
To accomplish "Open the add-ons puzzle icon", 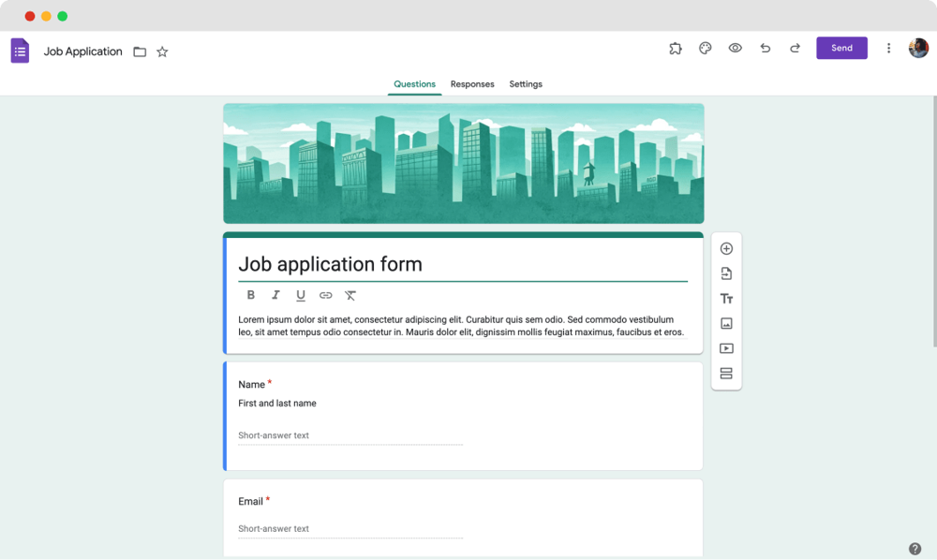I will pos(675,48).
